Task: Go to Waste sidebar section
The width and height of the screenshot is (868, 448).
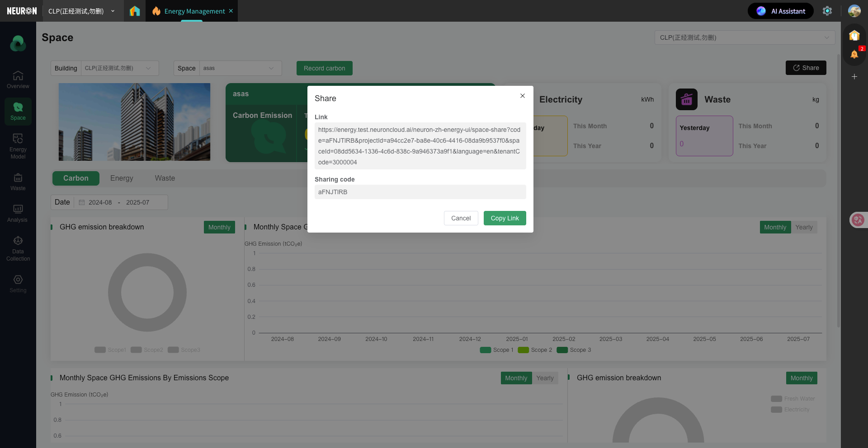Action: 18,182
